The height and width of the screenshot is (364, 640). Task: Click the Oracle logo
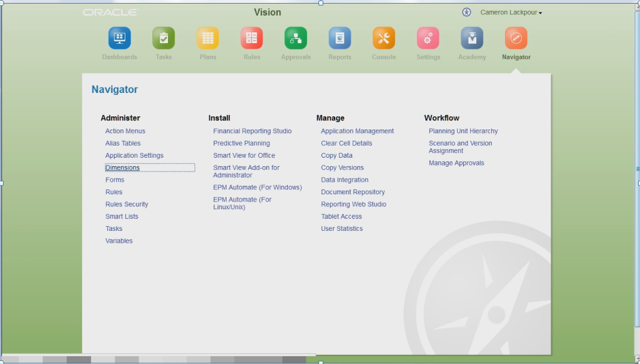(110, 12)
